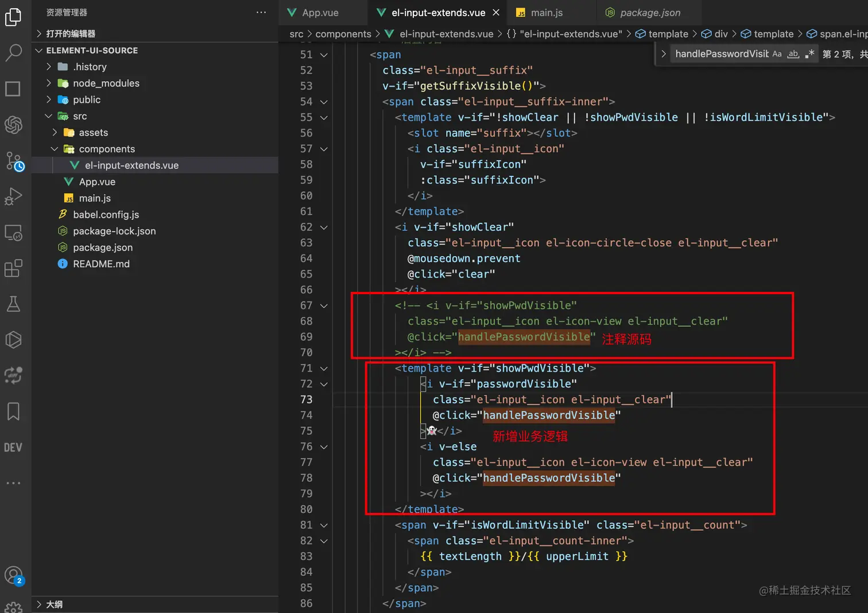
Task: Switch to the package.json tab
Action: coord(650,13)
